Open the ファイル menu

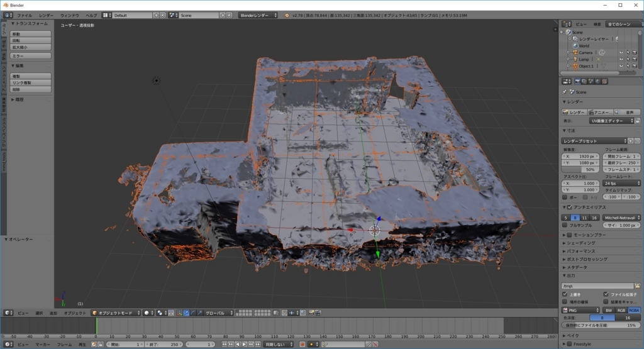click(24, 14)
